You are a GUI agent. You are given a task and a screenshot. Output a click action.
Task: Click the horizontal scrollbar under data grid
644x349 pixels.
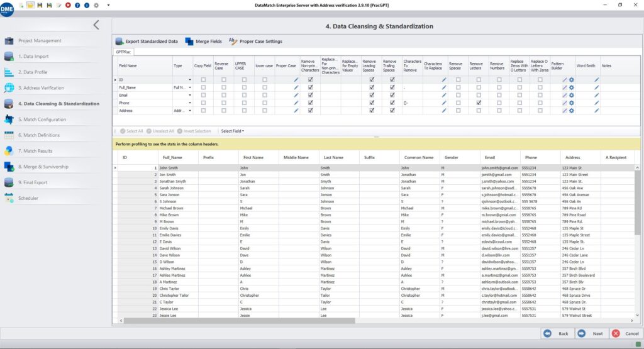pos(239,321)
